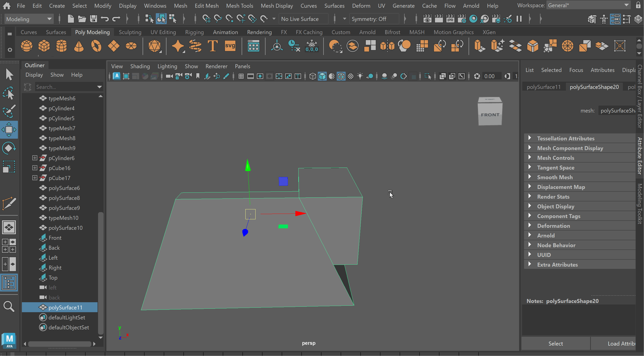The image size is (644, 356).
Task: Click the Save scene icon
Action: click(x=94, y=19)
